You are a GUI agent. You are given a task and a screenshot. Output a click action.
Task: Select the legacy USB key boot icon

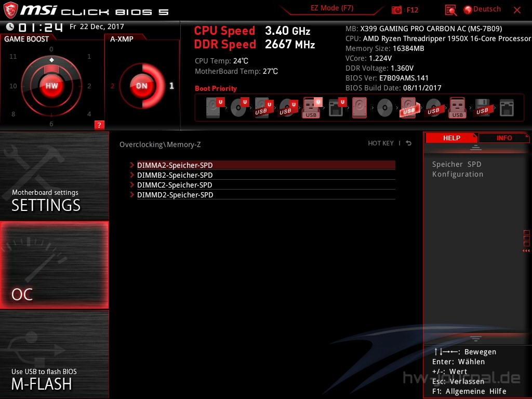458,107
